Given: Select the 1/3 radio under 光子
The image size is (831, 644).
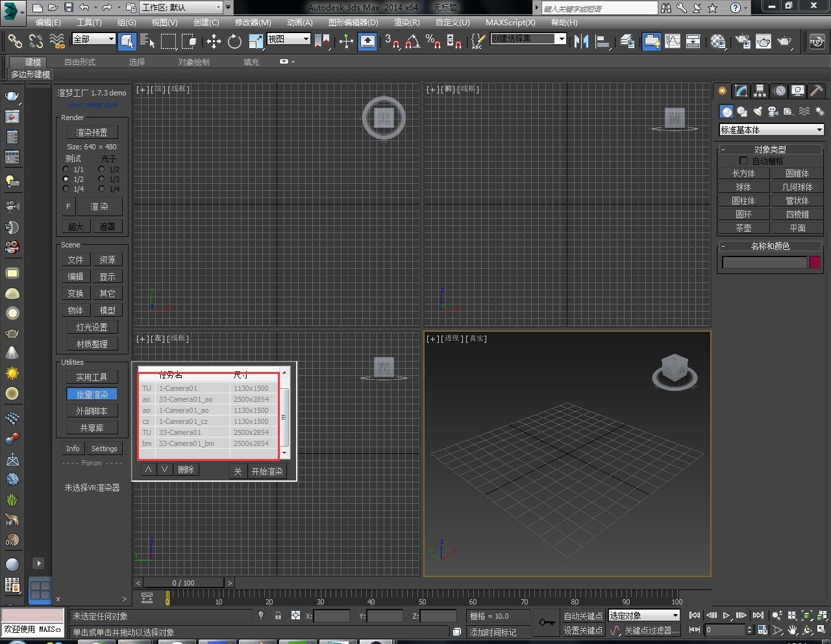Looking at the screenshot, I should [x=101, y=179].
